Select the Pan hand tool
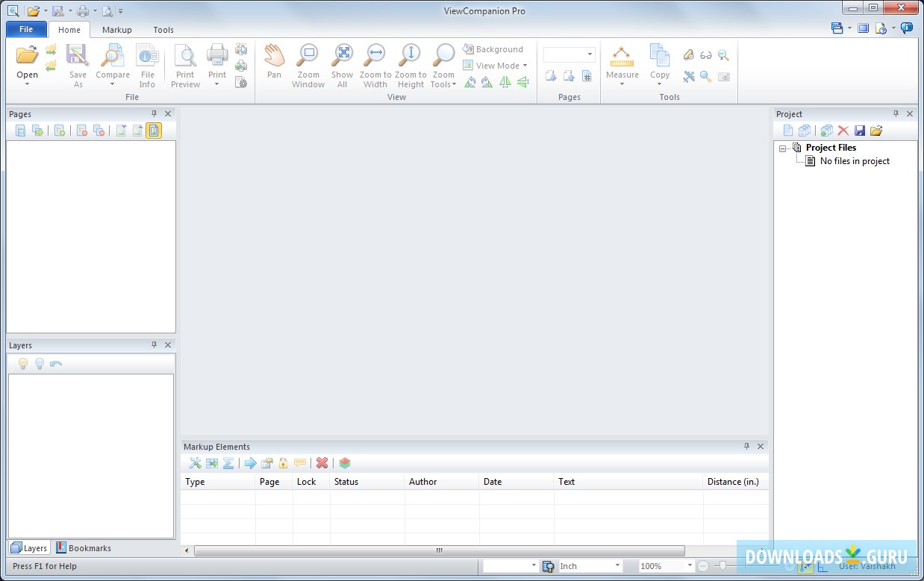The image size is (924, 581). pos(274,61)
